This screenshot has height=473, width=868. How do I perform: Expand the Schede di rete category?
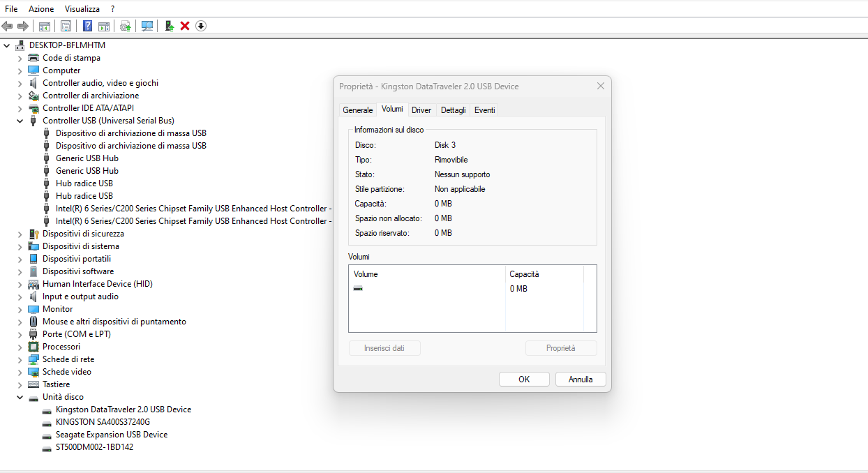pos(20,359)
